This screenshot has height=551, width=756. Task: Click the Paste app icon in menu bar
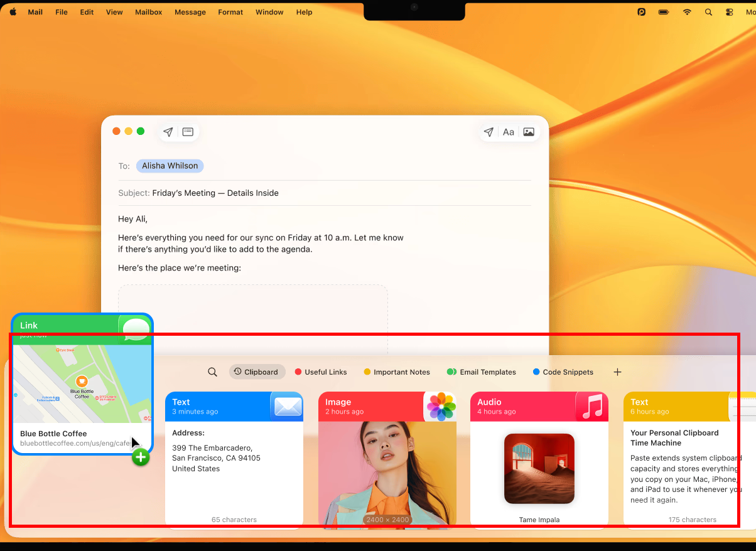point(641,12)
